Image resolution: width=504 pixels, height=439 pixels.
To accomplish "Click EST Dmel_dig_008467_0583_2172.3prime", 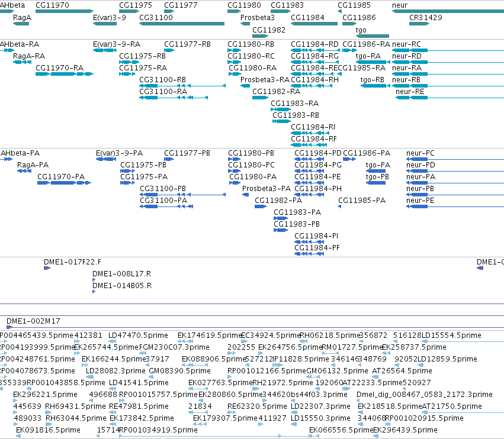I will (x=358, y=401).
